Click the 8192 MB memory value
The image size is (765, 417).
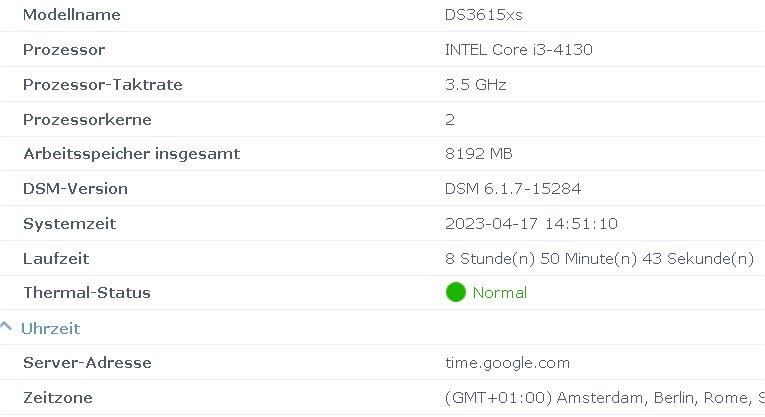[x=479, y=154]
